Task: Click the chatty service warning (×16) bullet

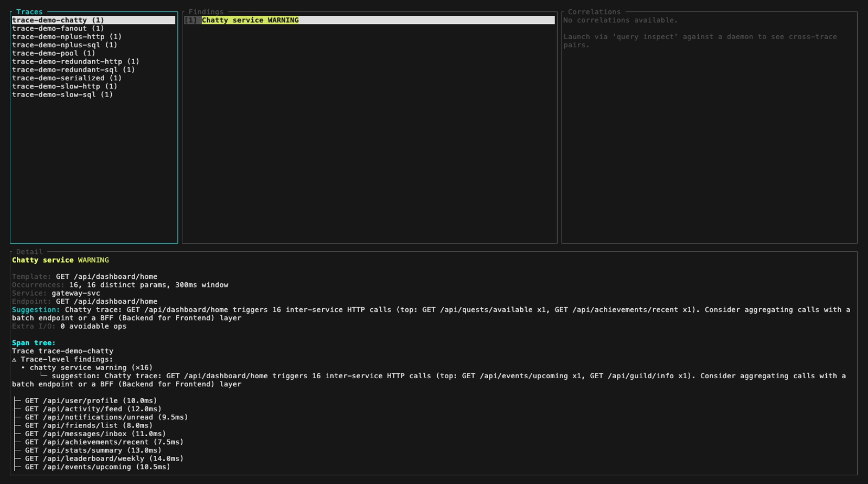Action: (x=87, y=367)
